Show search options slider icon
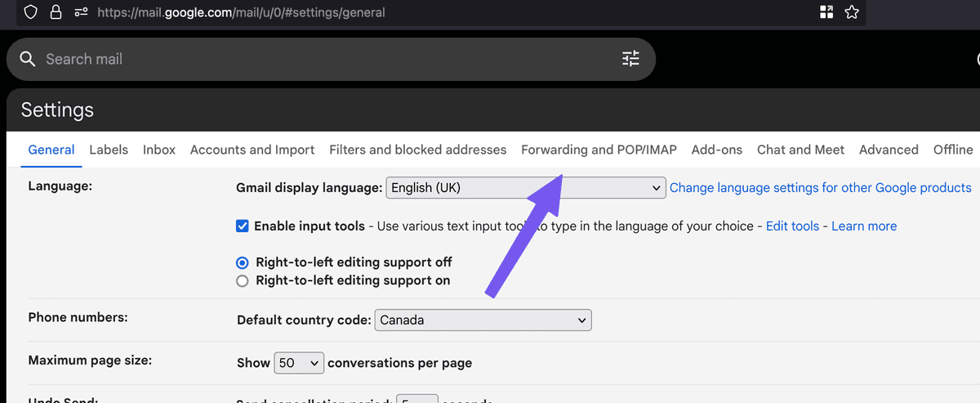980x403 pixels. tap(630, 59)
